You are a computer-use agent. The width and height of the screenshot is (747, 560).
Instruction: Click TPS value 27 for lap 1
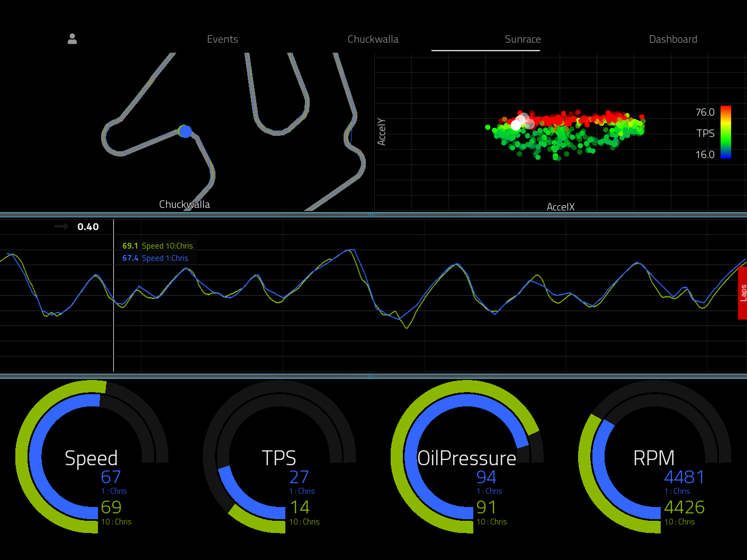299,477
